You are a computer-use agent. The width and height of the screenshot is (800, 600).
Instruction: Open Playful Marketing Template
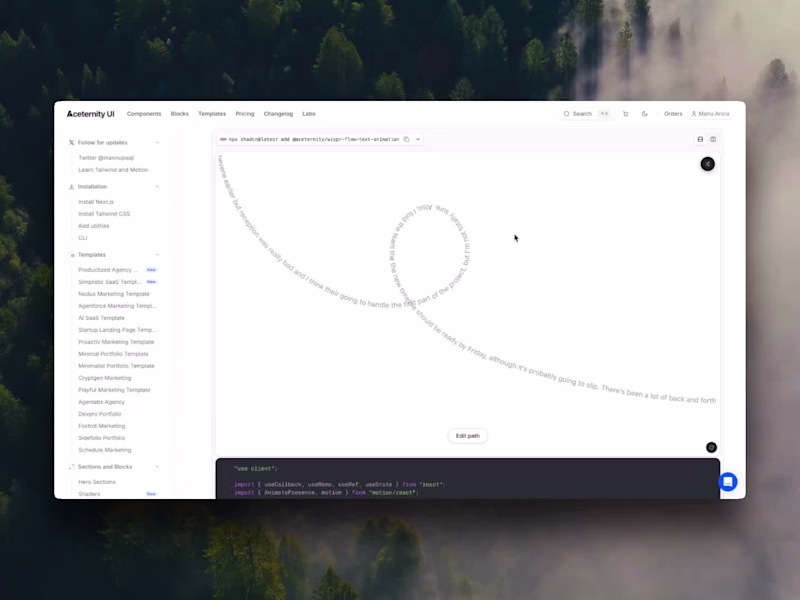click(114, 390)
